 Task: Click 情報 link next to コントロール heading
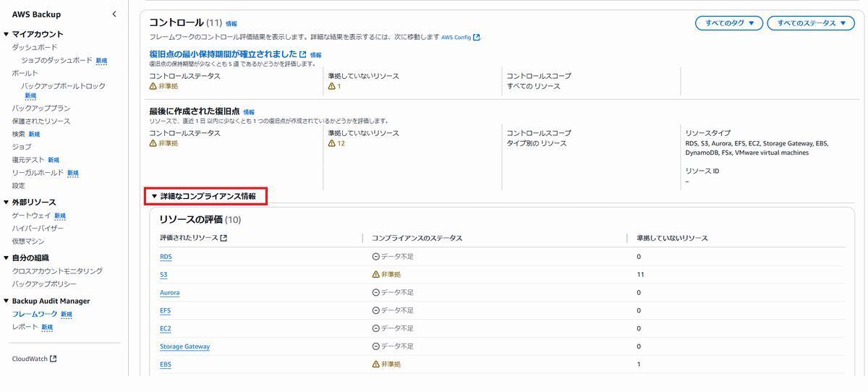click(231, 24)
